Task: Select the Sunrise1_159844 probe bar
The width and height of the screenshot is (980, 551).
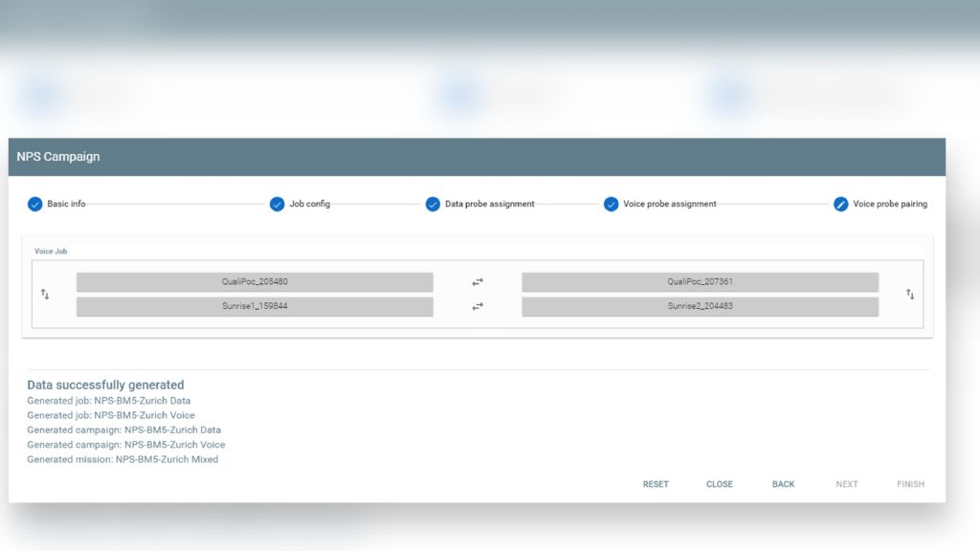Action: 254,306
